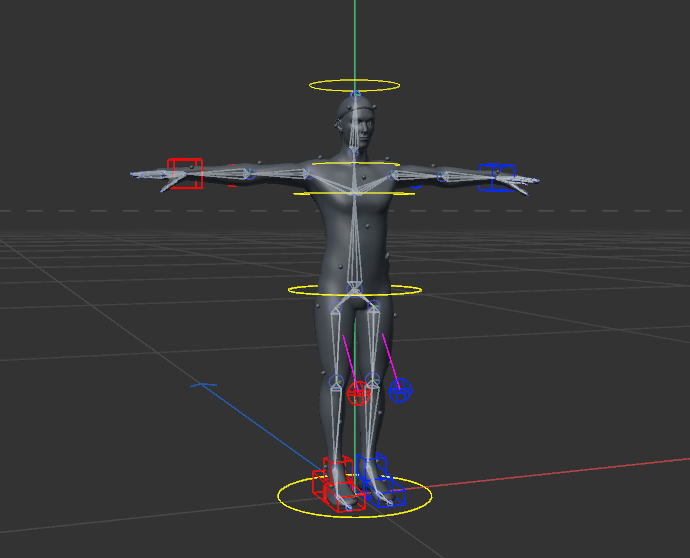The height and width of the screenshot is (558, 690).
Task: Click the green vertical axis above head
Action: coord(354,40)
